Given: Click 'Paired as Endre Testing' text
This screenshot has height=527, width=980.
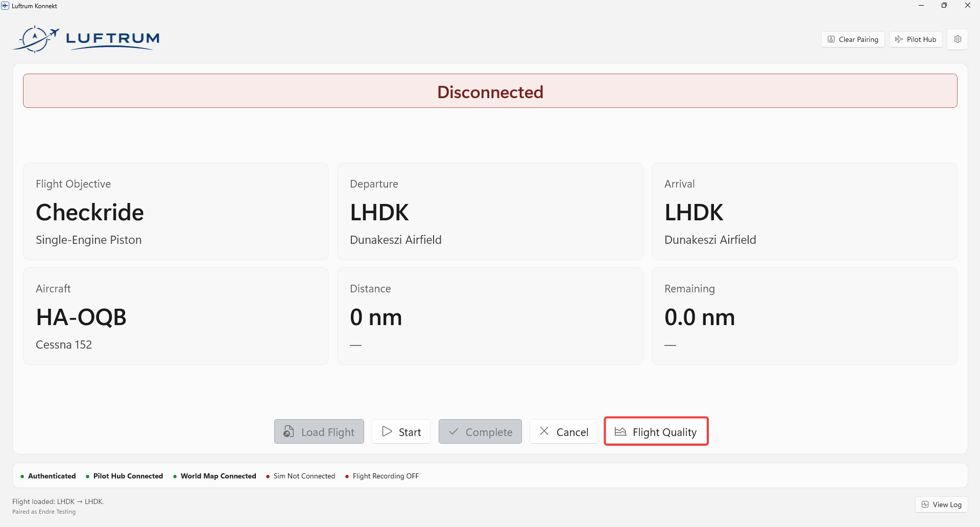Looking at the screenshot, I should click(44, 512).
